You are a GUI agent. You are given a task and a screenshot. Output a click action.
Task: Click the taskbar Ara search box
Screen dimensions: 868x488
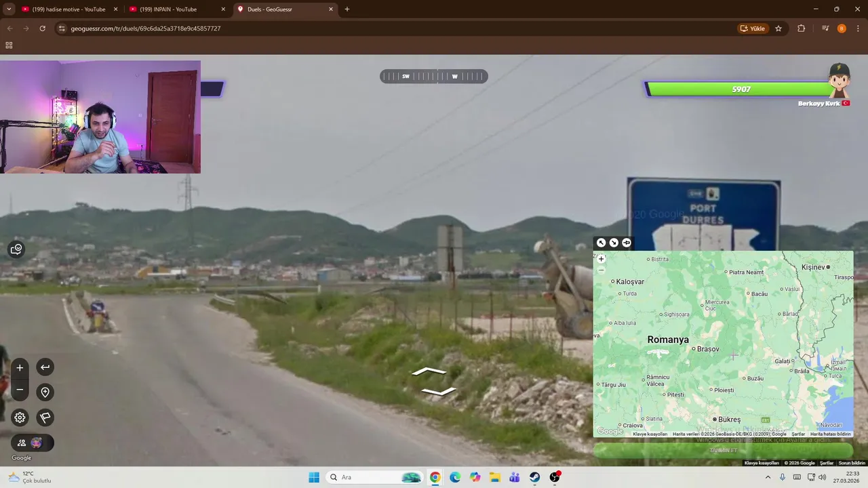tap(374, 477)
